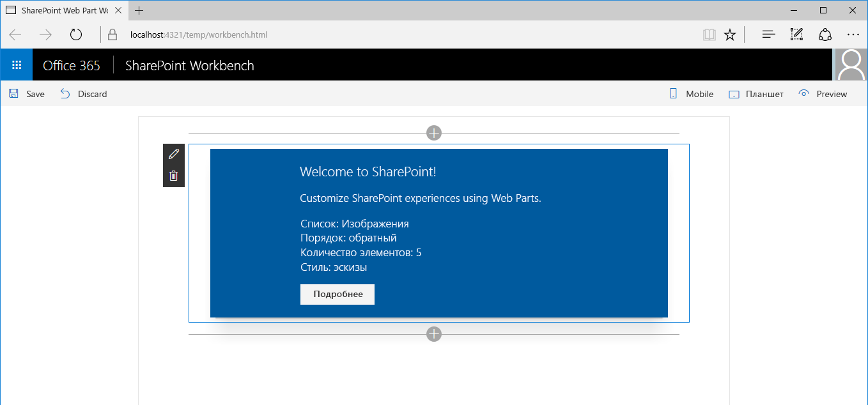Image resolution: width=868 pixels, height=405 pixels.
Task: Add page to favorites with star icon
Action: pyautogui.click(x=730, y=34)
